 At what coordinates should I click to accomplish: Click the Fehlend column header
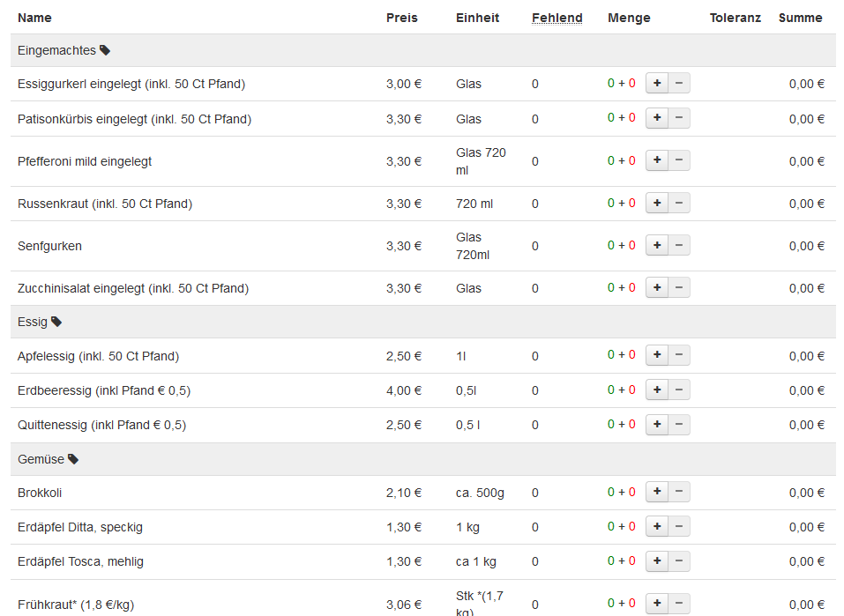click(556, 18)
